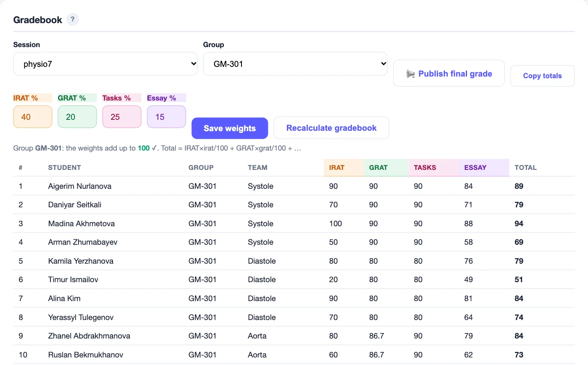Click the TEAM column header

coord(257,167)
